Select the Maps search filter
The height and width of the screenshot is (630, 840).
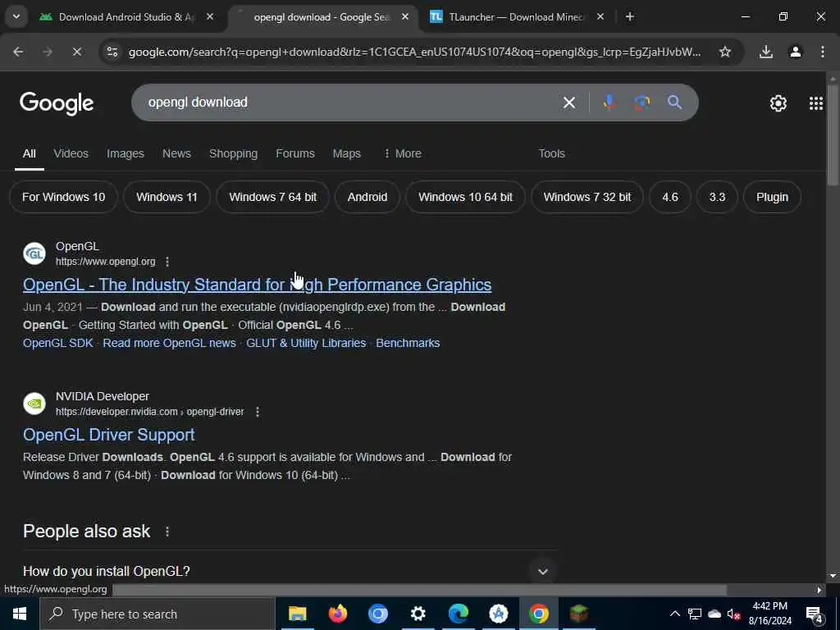pyautogui.click(x=347, y=153)
